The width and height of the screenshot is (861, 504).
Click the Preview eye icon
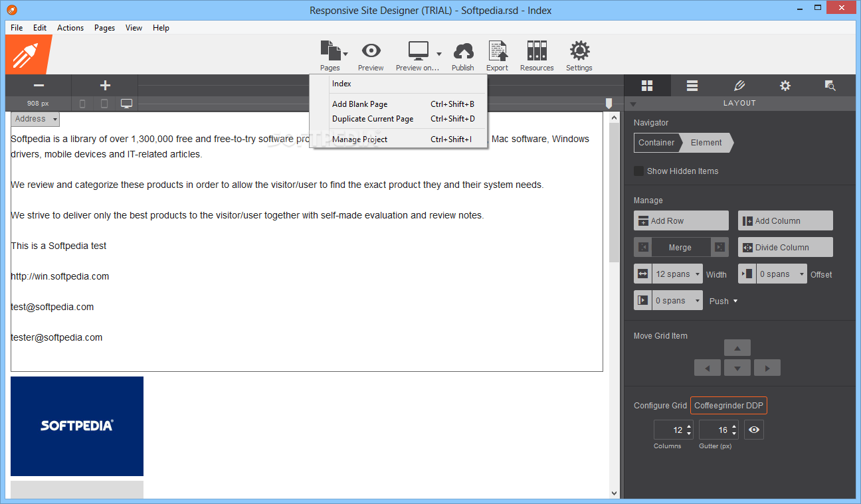coord(371,50)
